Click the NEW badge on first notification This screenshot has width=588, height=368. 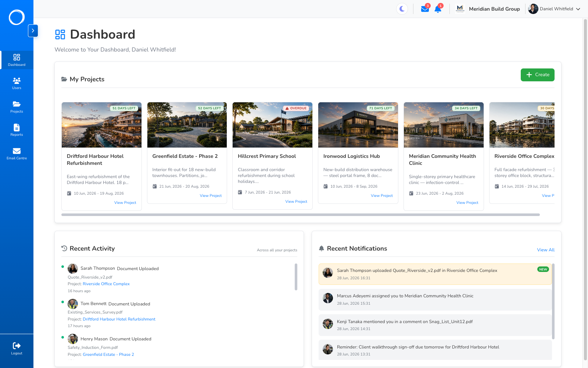(543, 269)
